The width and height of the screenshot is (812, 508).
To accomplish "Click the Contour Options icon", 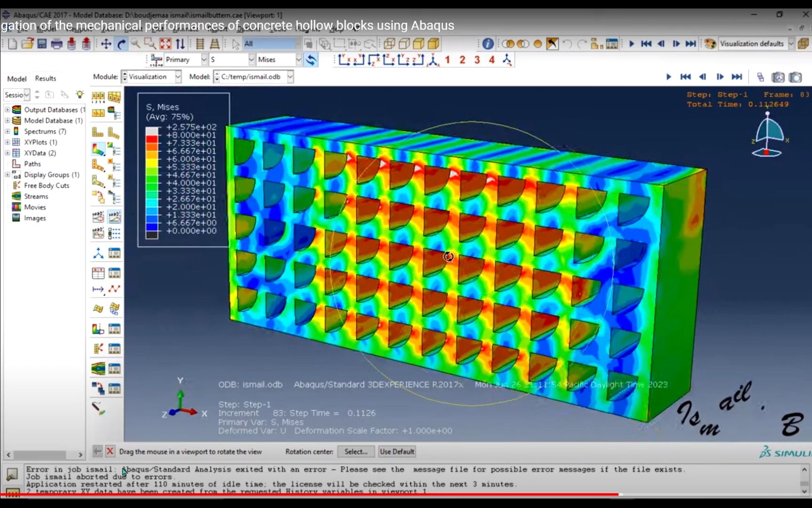I will point(114,150).
